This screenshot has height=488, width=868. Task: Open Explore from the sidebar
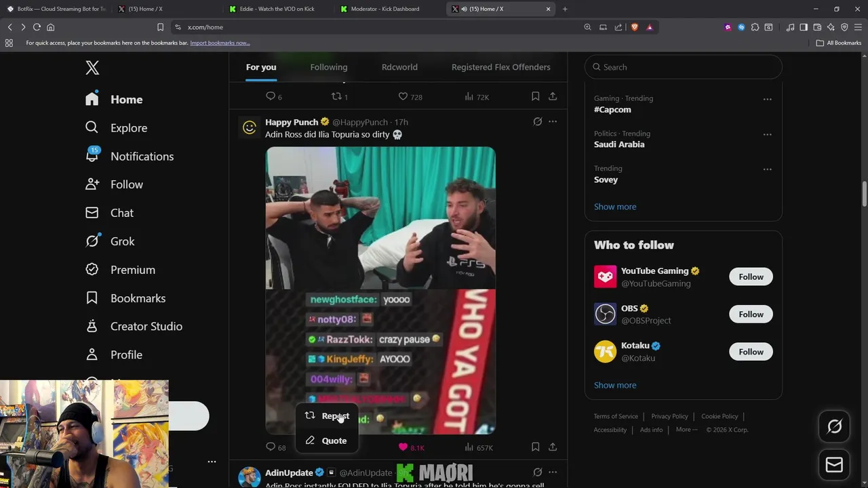(x=116, y=127)
